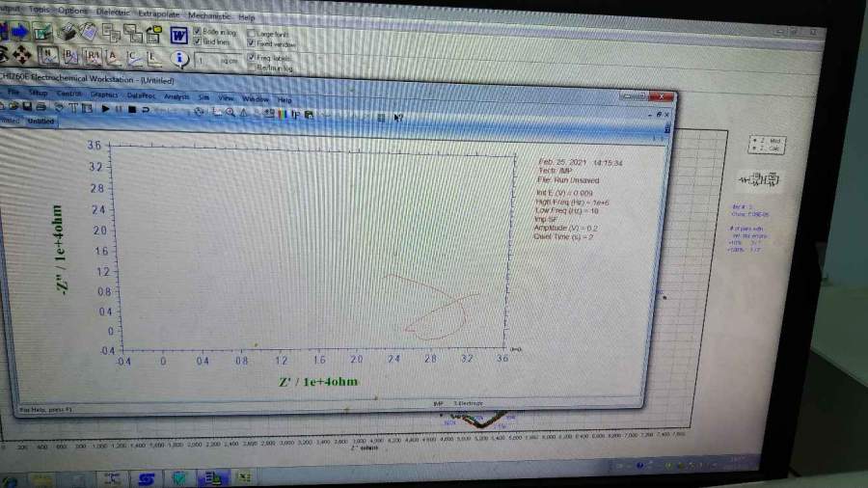Click the reverse scan arrow icon

(x=146, y=110)
